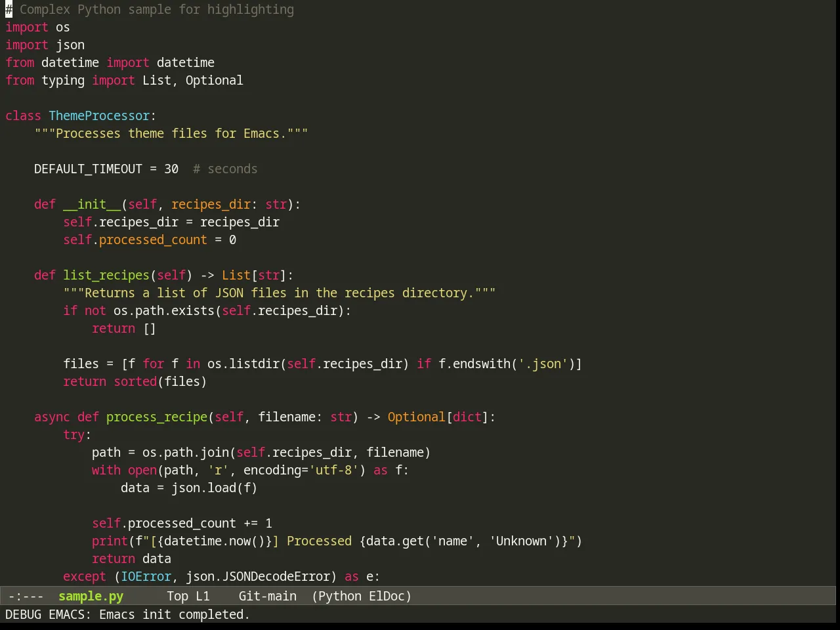Screen dimensions: 840x630
Task: Click the process_recipe function name
Action: 157,417
